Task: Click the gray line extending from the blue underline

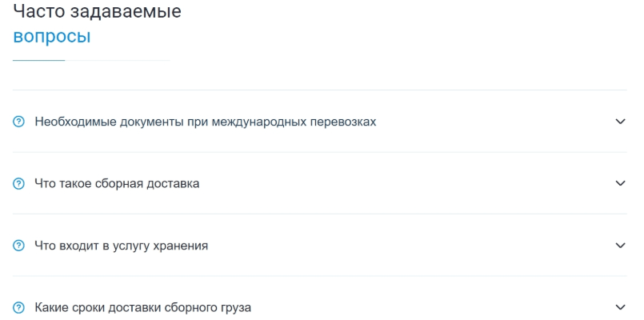Action: click(x=118, y=60)
